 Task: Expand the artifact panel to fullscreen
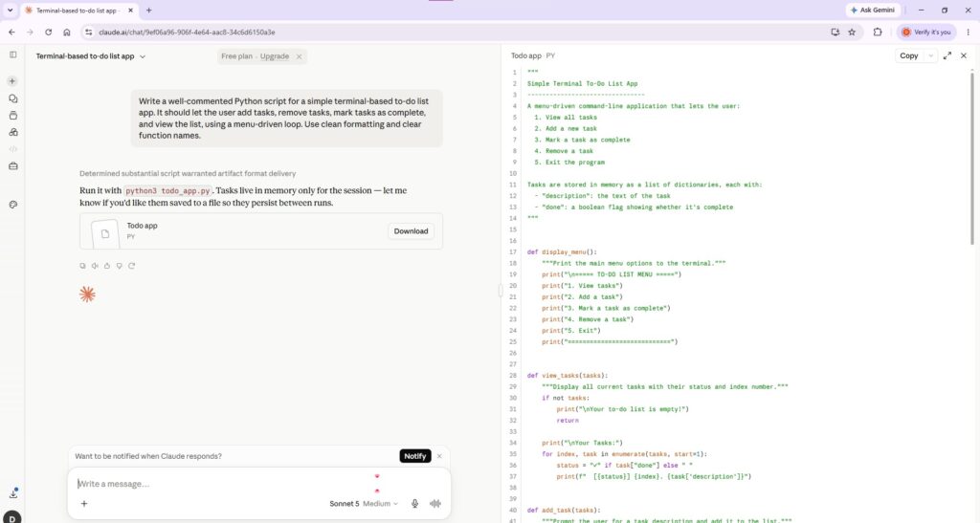tap(947, 55)
